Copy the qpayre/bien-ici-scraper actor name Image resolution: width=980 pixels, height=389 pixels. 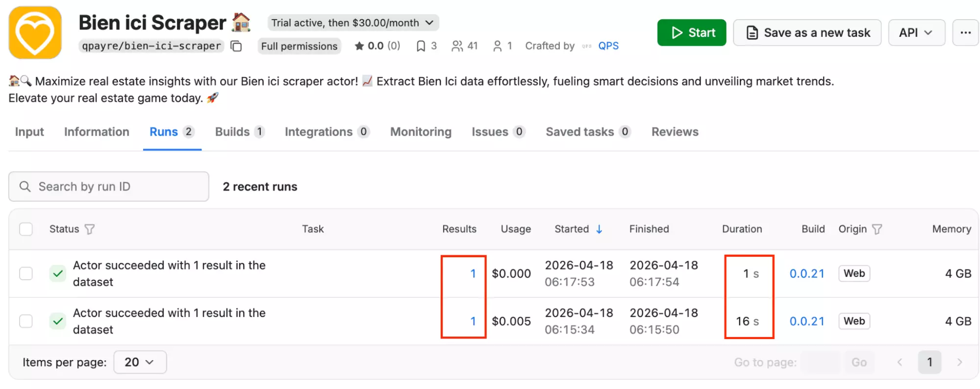(236, 46)
